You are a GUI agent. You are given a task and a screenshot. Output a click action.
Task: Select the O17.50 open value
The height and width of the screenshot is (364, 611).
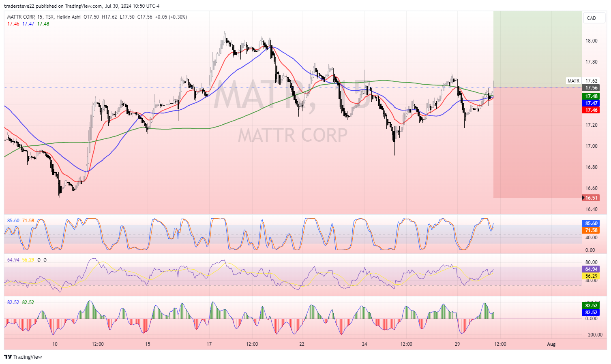91,17
